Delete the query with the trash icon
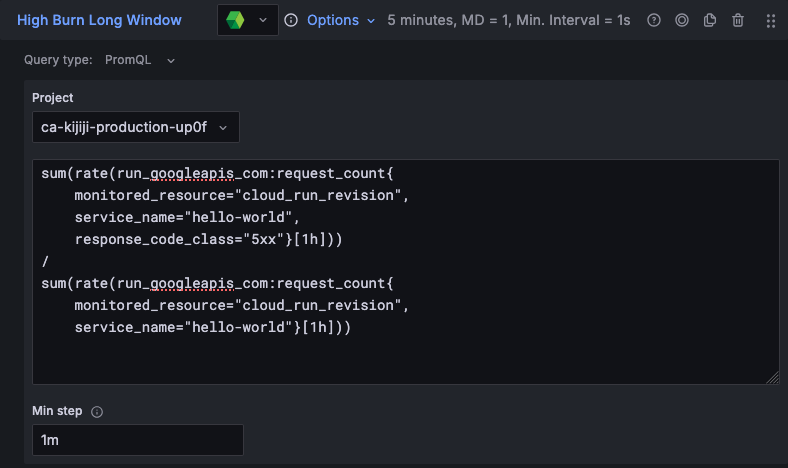Screen dimensions: 788x468 tap(738, 20)
